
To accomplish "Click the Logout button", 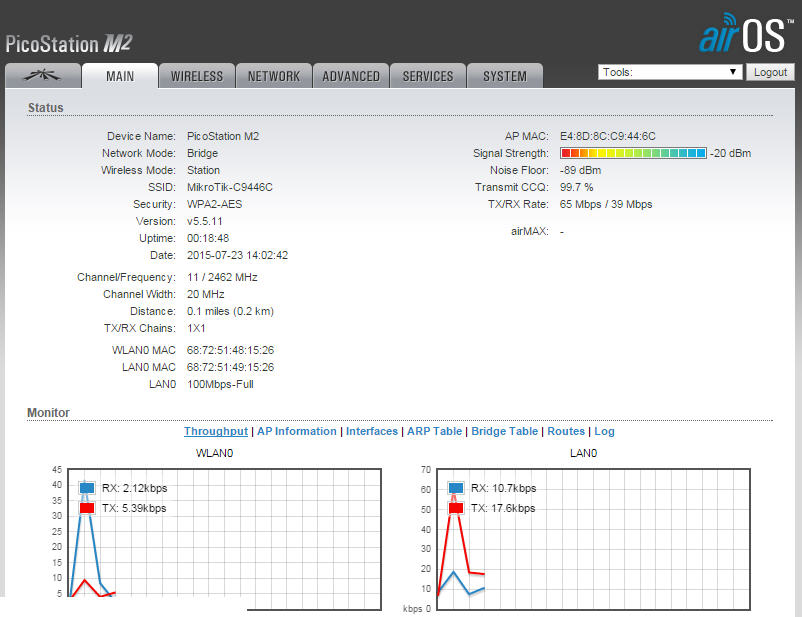I will click(x=770, y=72).
